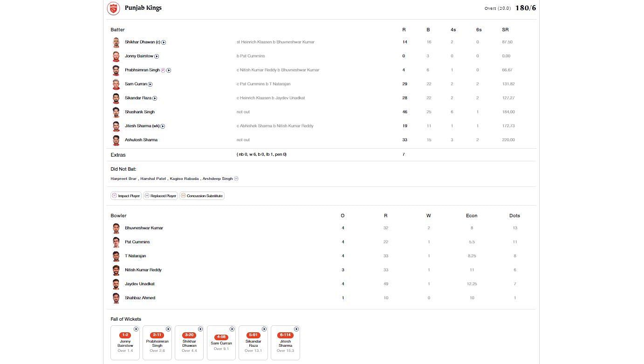Open the 1-2 Jonny Bairstow fall of wicket card
Viewport: 644px width, 364px height.
click(x=125, y=343)
